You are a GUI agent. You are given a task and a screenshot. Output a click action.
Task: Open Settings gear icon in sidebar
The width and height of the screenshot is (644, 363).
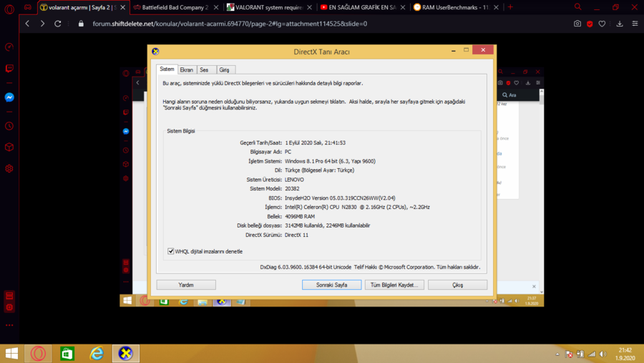9,168
